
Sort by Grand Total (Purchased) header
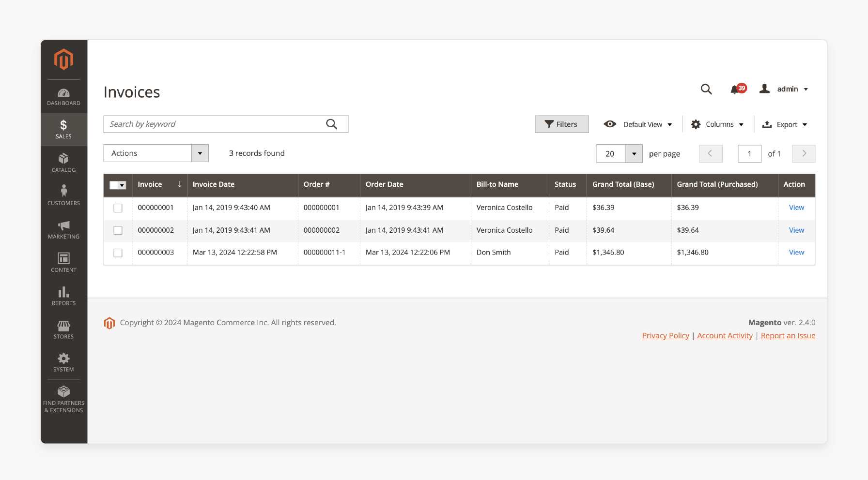(724, 185)
